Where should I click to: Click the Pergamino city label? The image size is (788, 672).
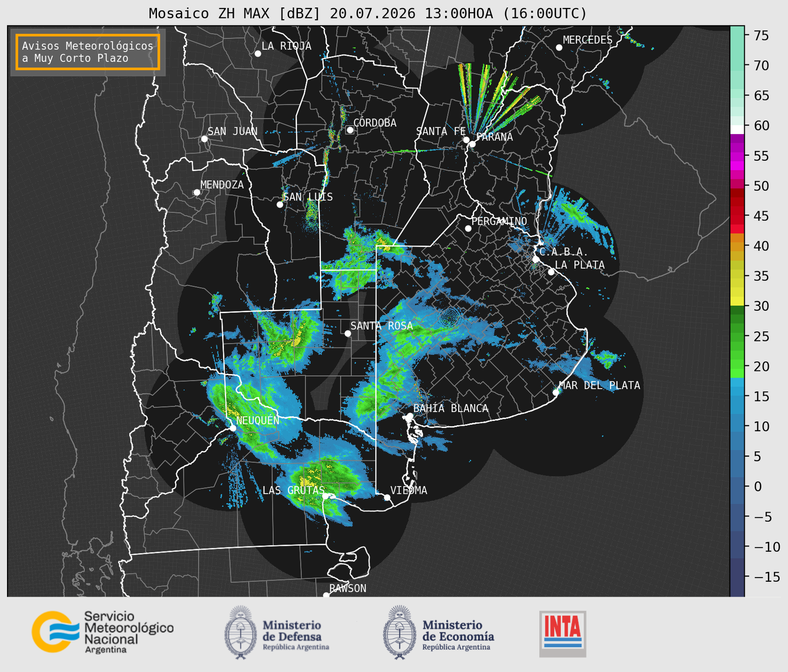pyautogui.click(x=499, y=221)
